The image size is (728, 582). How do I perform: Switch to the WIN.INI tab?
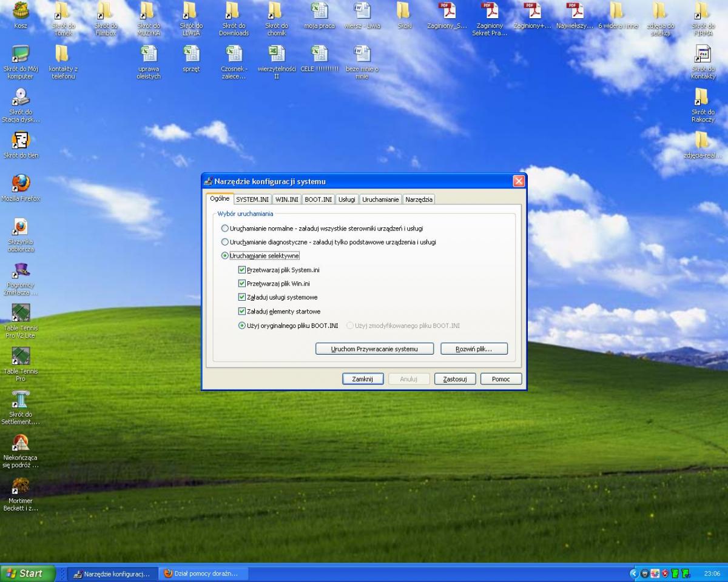[286, 199]
